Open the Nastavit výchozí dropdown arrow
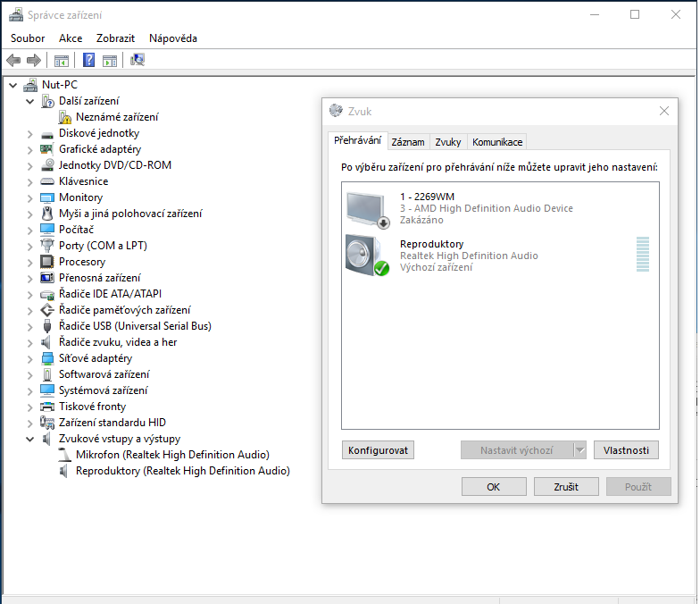Screen dimensions: 700x604 pos(580,450)
